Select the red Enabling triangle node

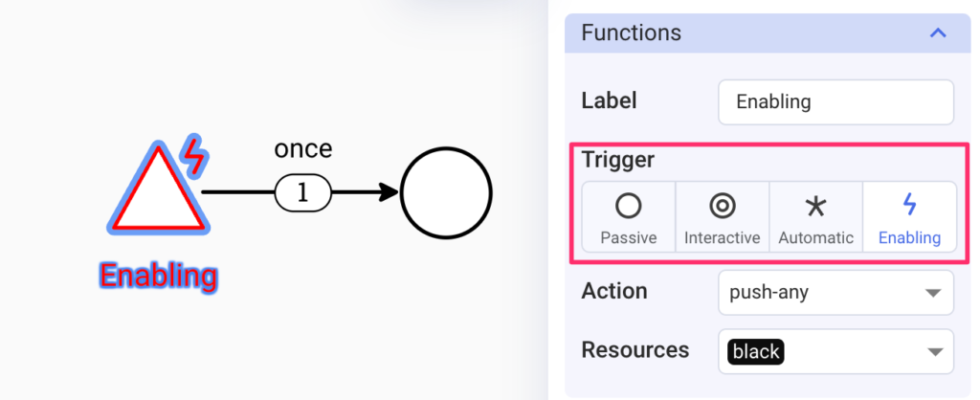pos(158,192)
